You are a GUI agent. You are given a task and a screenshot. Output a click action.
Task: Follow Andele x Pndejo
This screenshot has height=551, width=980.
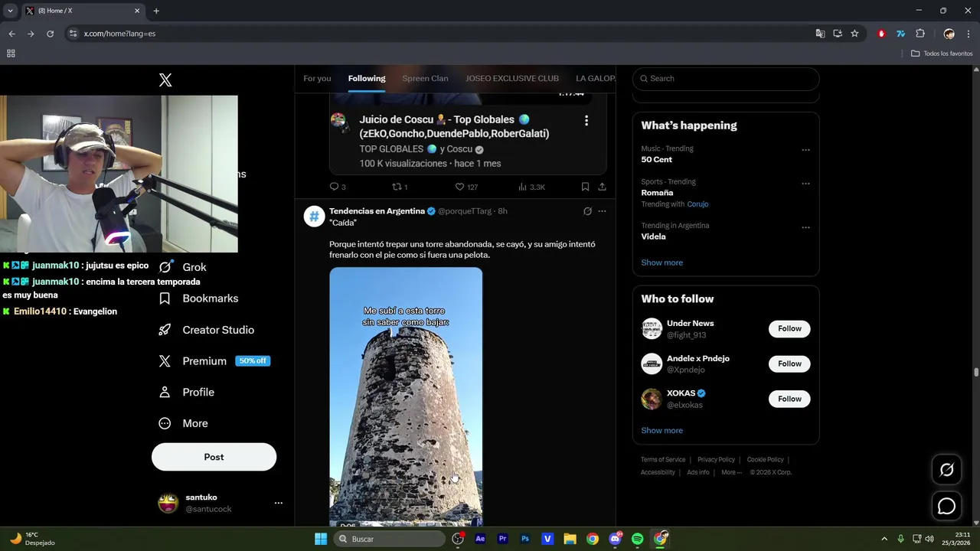[789, 364]
